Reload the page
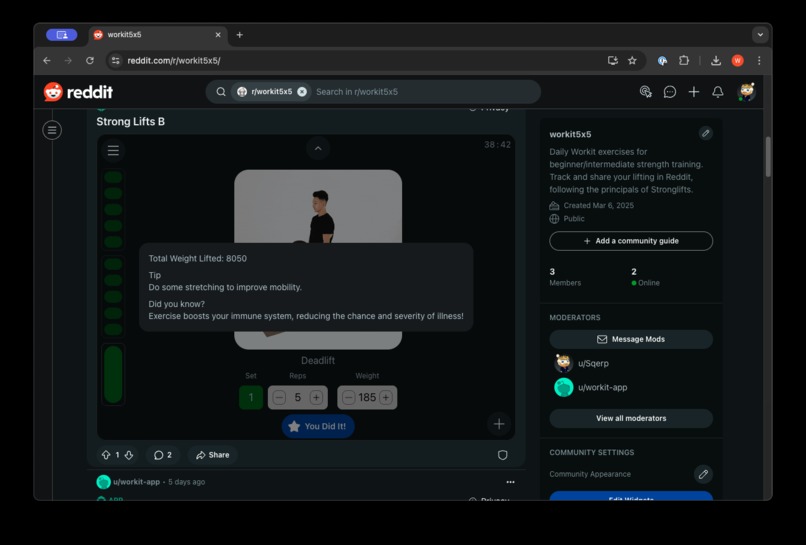 coord(90,61)
